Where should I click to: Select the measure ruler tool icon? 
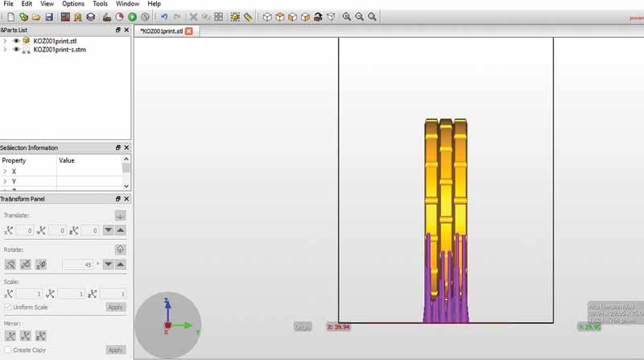click(x=248, y=16)
